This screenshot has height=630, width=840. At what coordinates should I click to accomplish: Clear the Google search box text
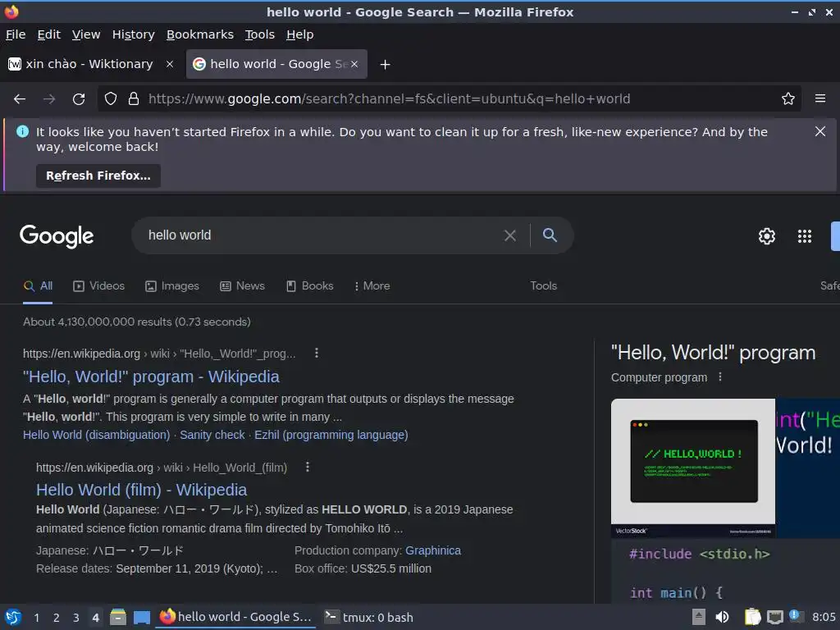coord(510,235)
